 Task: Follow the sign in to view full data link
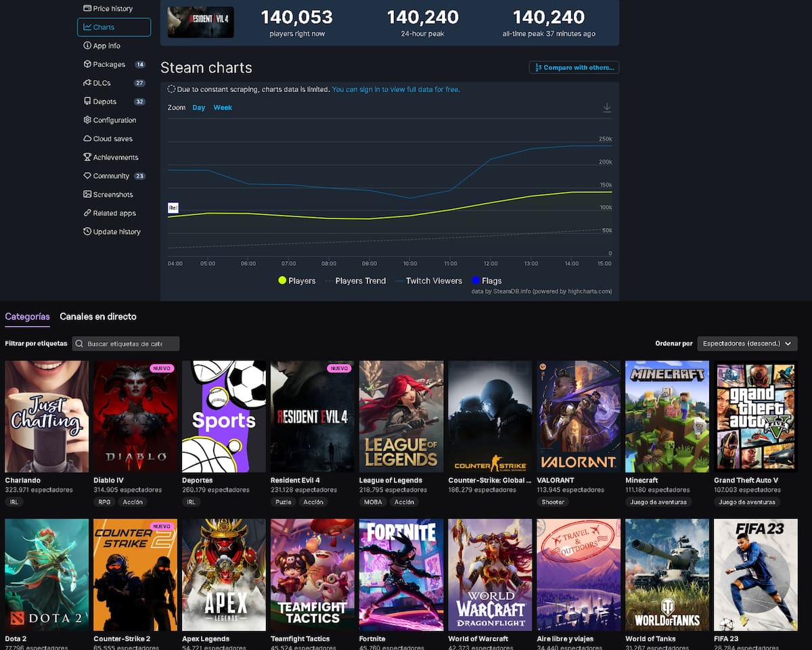point(396,89)
